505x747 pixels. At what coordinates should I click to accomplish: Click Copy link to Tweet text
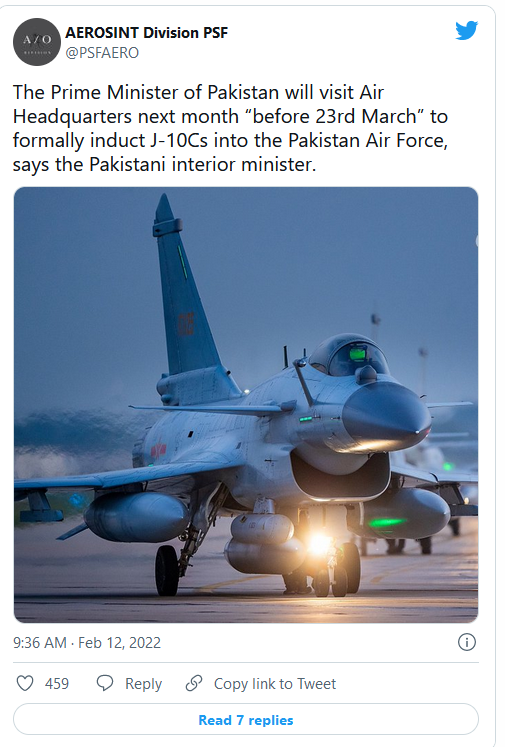[275, 684]
